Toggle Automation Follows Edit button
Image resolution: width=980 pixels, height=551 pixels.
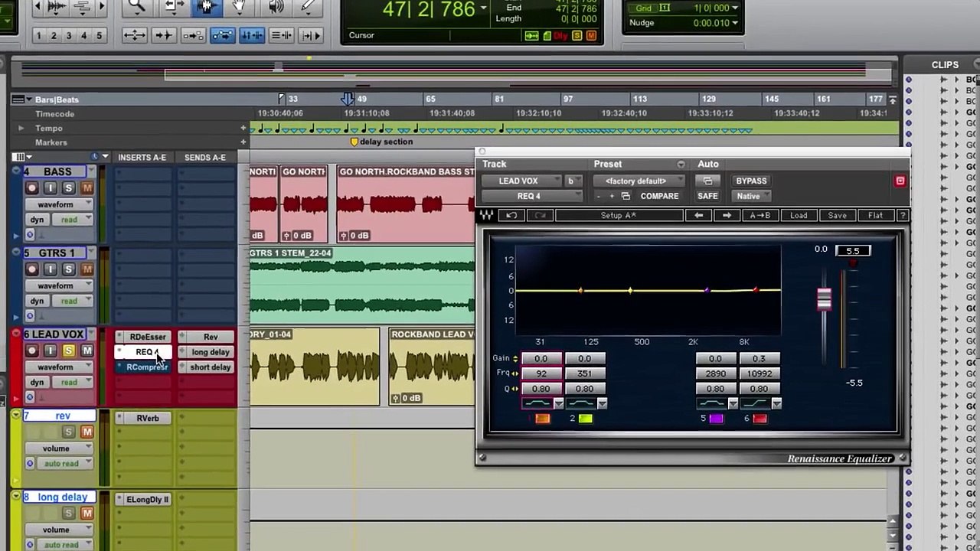point(222,35)
